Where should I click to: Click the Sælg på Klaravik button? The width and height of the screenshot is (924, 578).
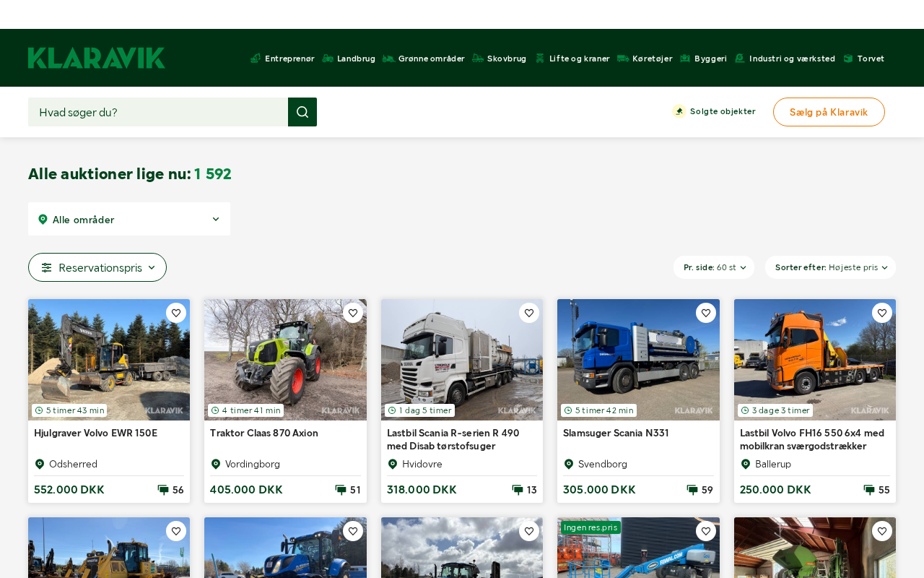click(829, 112)
